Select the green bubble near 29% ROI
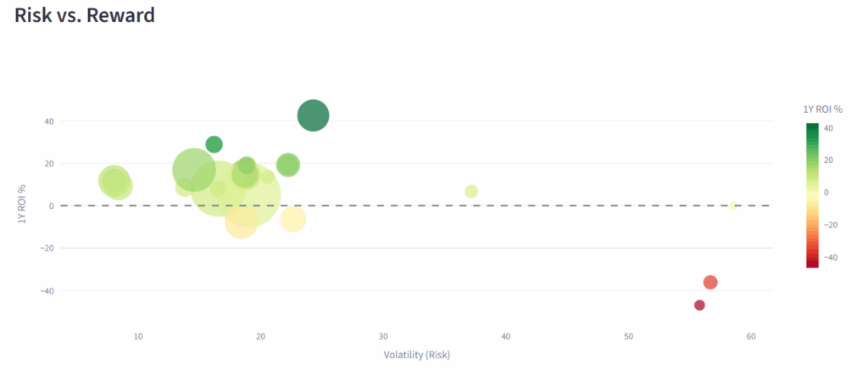 (214, 144)
